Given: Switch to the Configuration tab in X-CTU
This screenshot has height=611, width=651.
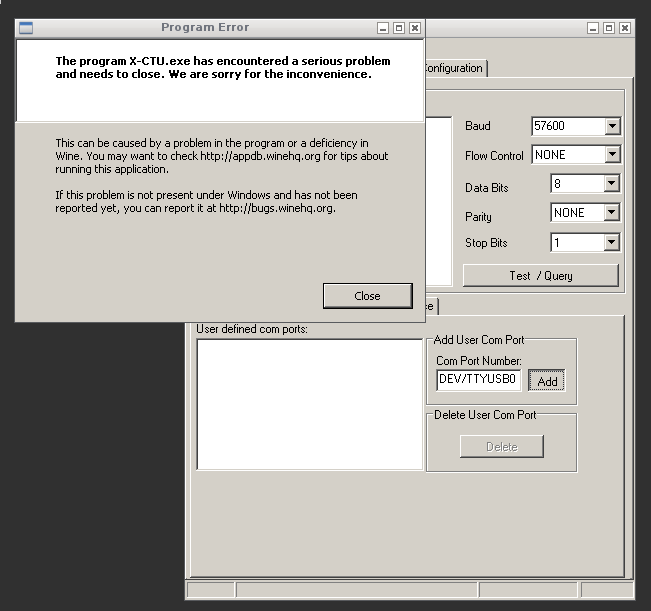Looking at the screenshot, I should [x=455, y=68].
